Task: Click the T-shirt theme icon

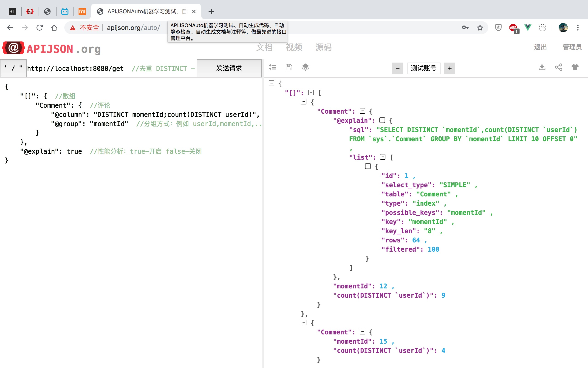Action: 575,67
